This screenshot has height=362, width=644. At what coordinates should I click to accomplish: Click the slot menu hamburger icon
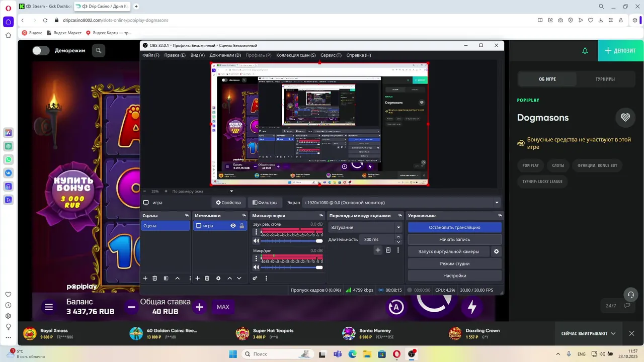(49, 307)
